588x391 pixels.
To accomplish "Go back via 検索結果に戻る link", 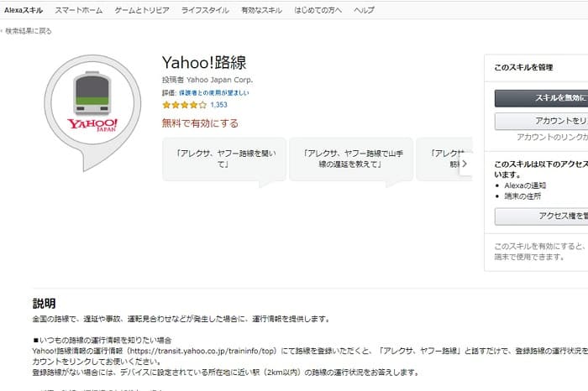I will 28,31.
